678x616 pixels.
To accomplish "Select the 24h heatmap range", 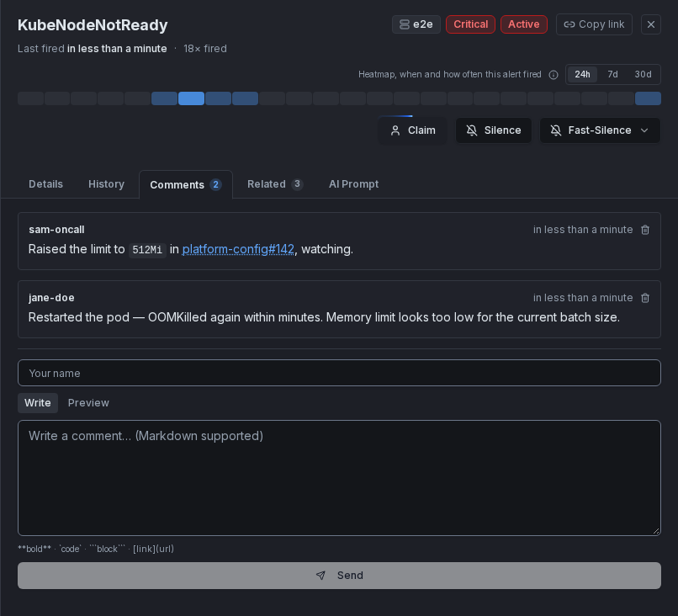I will (582, 74).
